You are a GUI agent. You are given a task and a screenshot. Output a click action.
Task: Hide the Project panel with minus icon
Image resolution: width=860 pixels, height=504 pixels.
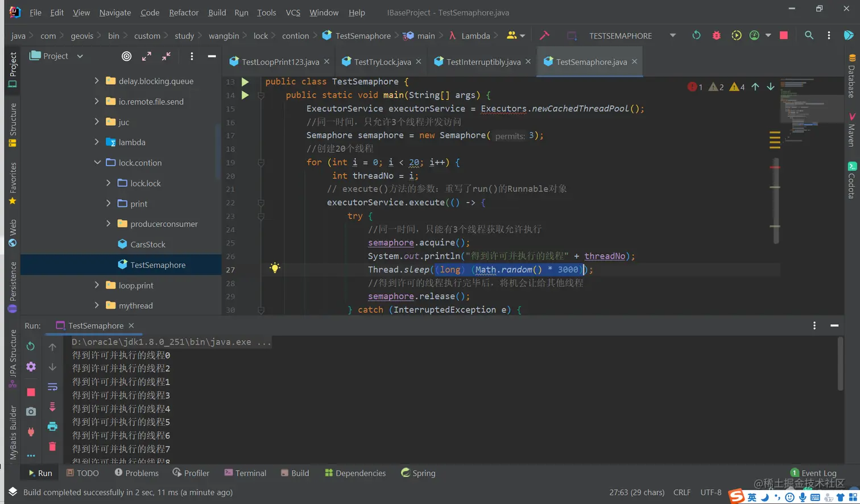pyautogui.click(x=212, y=56)
